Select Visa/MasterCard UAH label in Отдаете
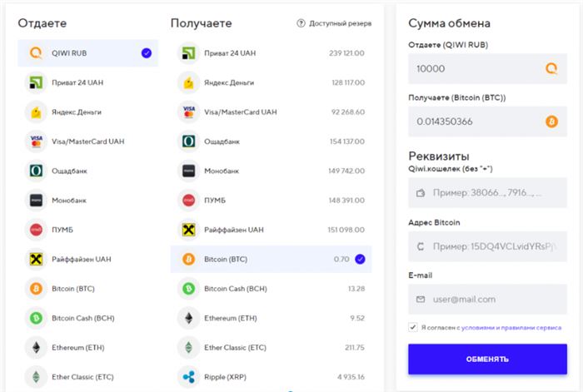The image size is (583, 392). 87,141
